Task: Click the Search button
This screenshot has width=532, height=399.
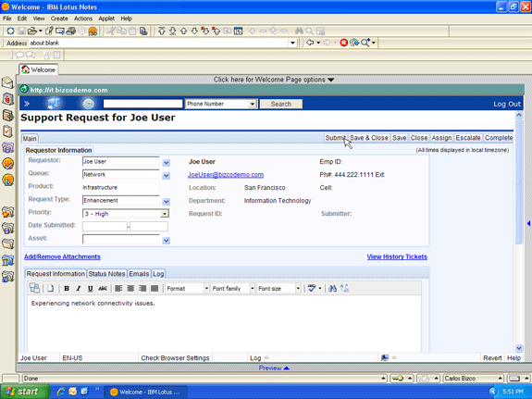Action: (281, 104)
